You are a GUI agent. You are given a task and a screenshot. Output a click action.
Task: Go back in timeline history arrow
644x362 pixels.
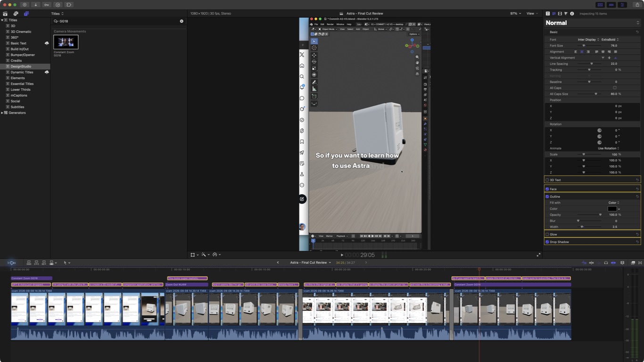[278, 263]
